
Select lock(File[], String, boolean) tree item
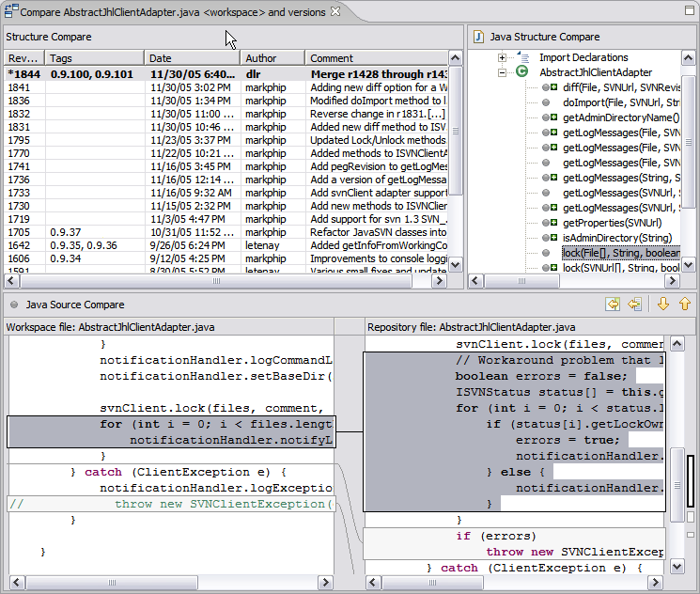(x=621, y=253)
